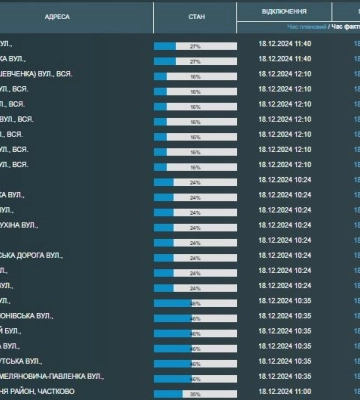Click the address 'ОНІВСЬКА ВУЛ.,'
The image size is (360, 400).
[27, 316]
